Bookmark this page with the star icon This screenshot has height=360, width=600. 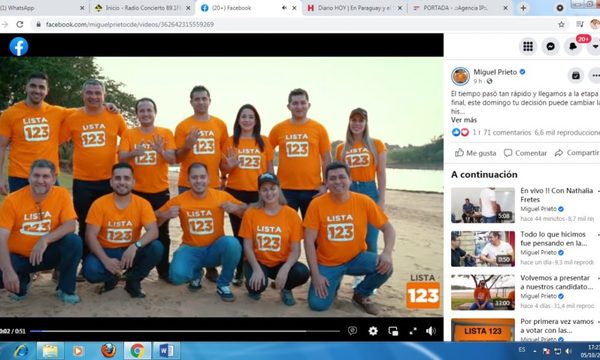coord(561,24)
